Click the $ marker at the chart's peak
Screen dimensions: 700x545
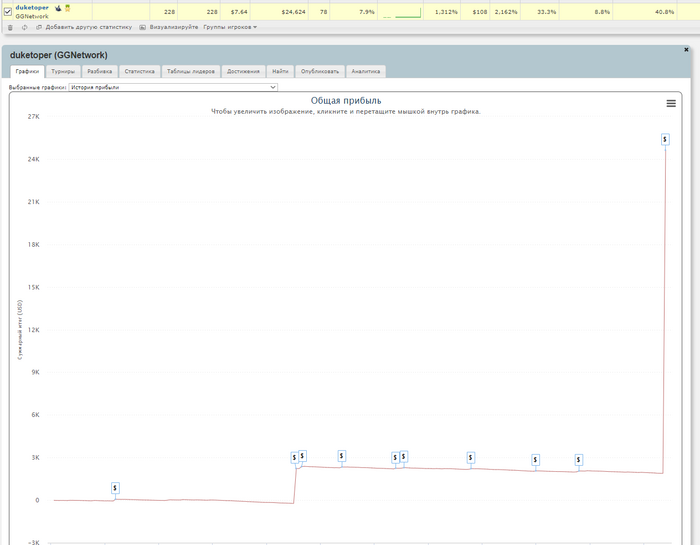click(x=665, y=140)
